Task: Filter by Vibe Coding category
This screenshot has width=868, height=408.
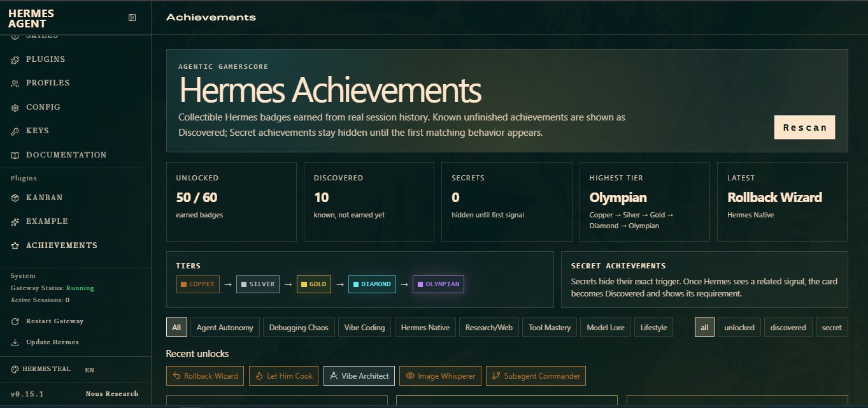Action: (x=364, y=328)
